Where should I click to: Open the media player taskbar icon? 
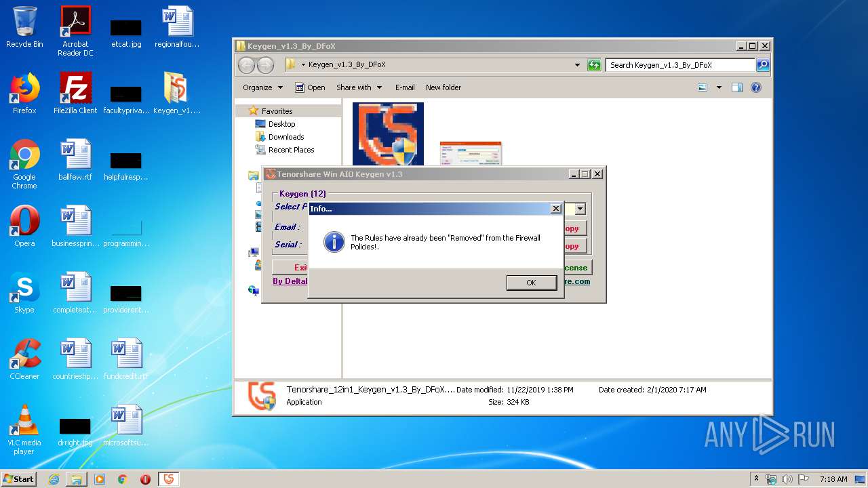coord(100,479)
